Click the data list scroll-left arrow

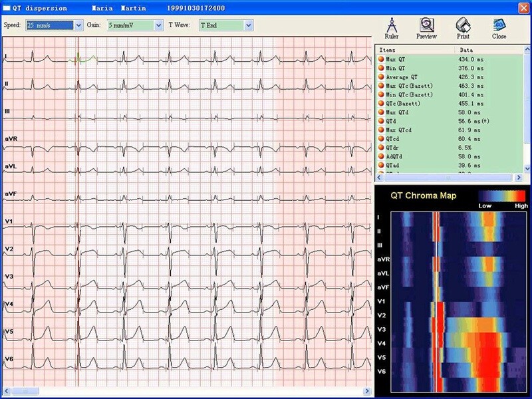coord(380,177)
